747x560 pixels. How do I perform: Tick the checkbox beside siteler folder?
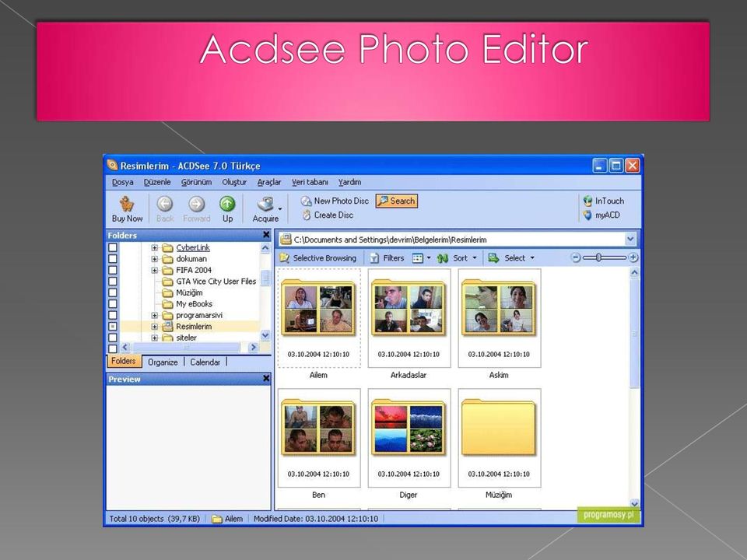(x=112, y=338)
